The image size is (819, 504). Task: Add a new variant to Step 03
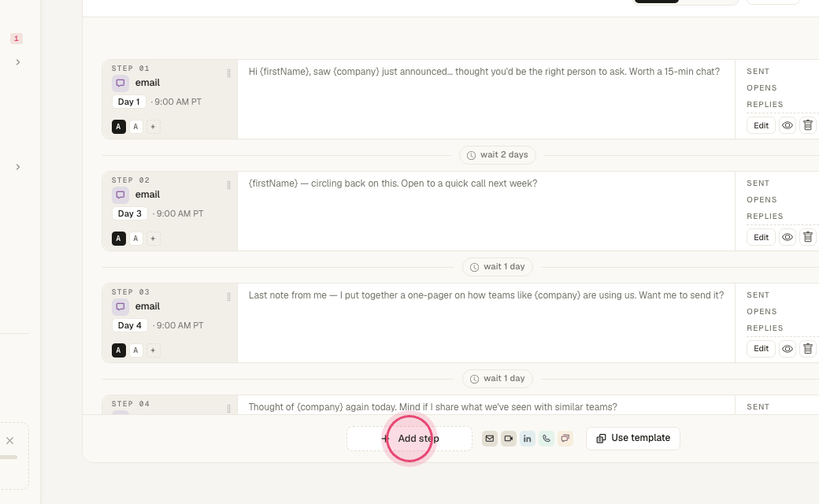pos(153,350)
